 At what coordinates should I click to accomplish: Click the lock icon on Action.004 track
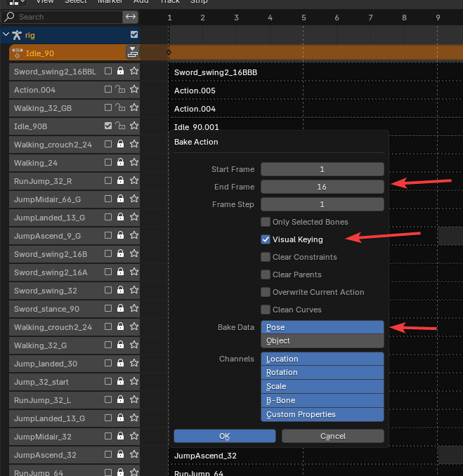120,90
